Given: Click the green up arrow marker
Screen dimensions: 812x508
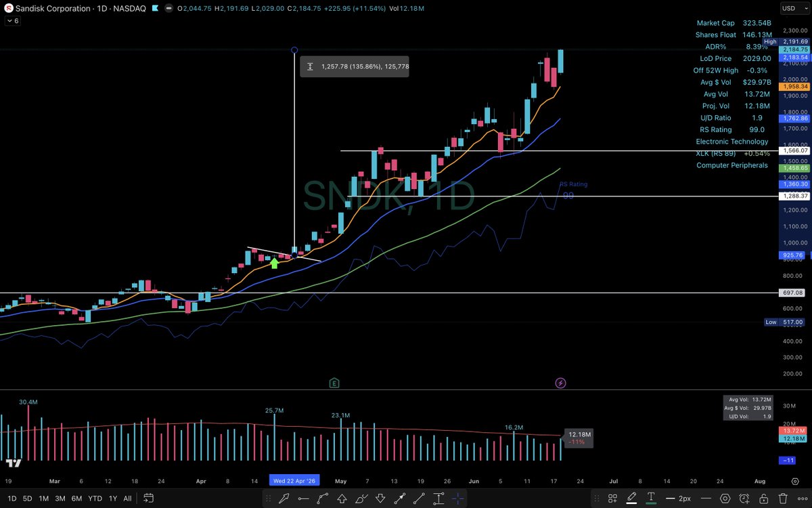Looking at the screenshot, I should coord(274,263).
